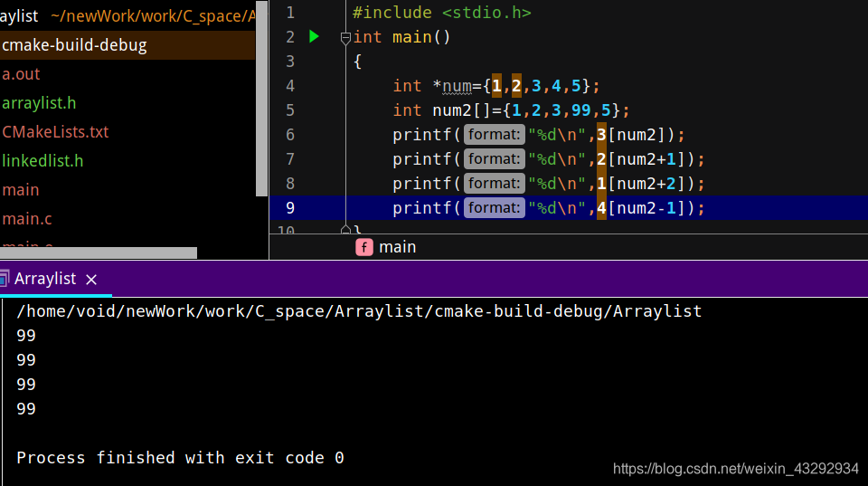Click the function icon in the breadcrumb bar

[x=363, y=247]
